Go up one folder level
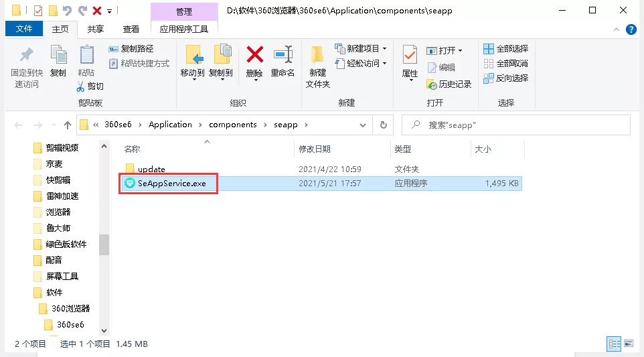Screen dimensions: 644x357 click(68, 125)
